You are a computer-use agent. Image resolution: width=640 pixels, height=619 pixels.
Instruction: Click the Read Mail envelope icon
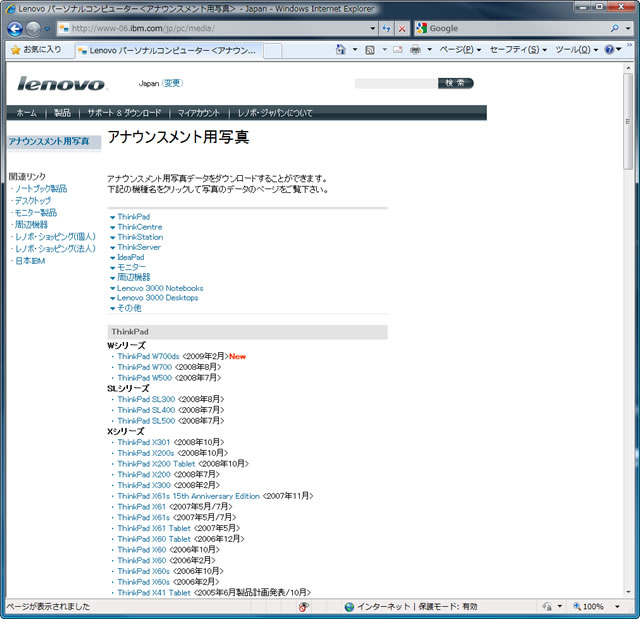(x=397, y=50)
